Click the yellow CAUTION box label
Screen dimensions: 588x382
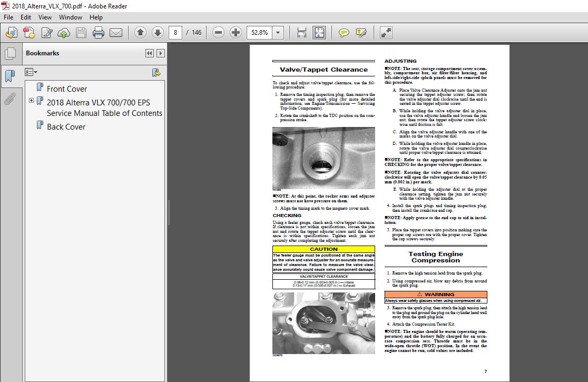tap(324, 249)
